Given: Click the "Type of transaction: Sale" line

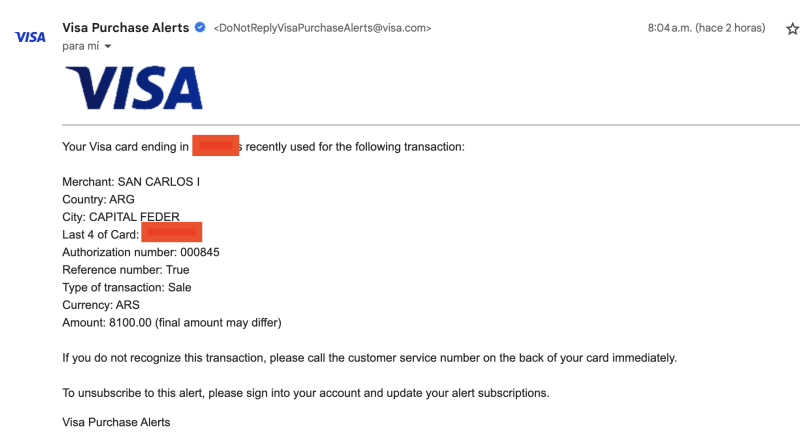Looking at the screenshot, I should coord(126,287).
